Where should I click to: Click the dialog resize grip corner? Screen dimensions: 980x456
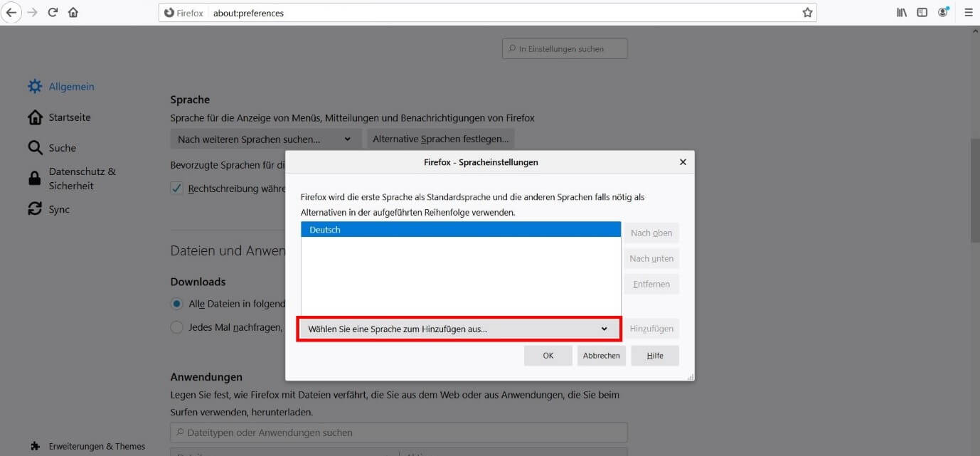coord(691,377)
